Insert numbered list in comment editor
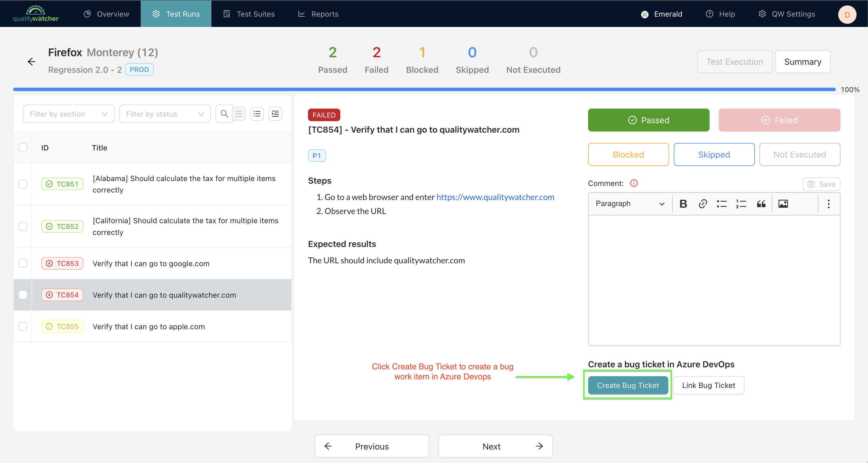Screen dimensions: 868x463 click(741, 203)
